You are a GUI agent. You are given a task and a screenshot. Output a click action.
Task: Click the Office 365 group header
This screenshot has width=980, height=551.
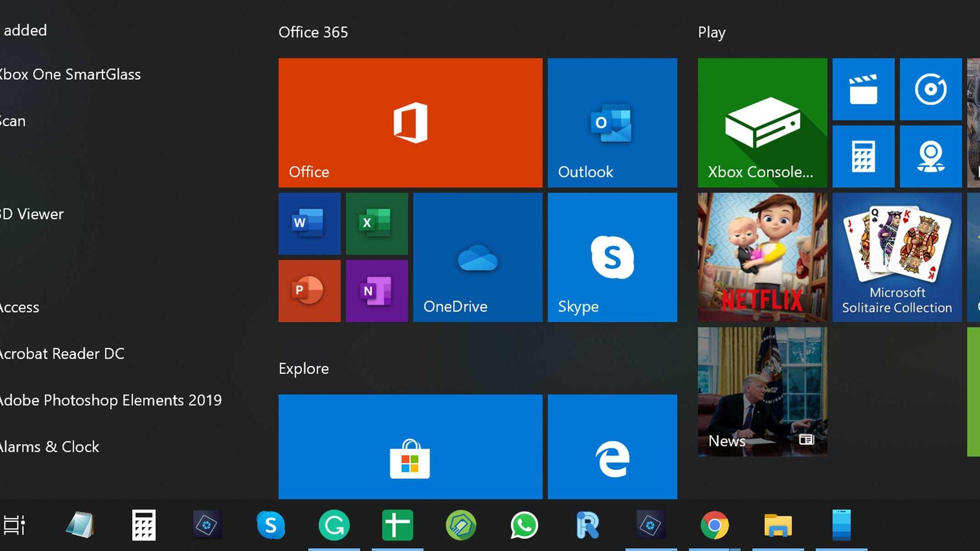click(x=313, y=32)
